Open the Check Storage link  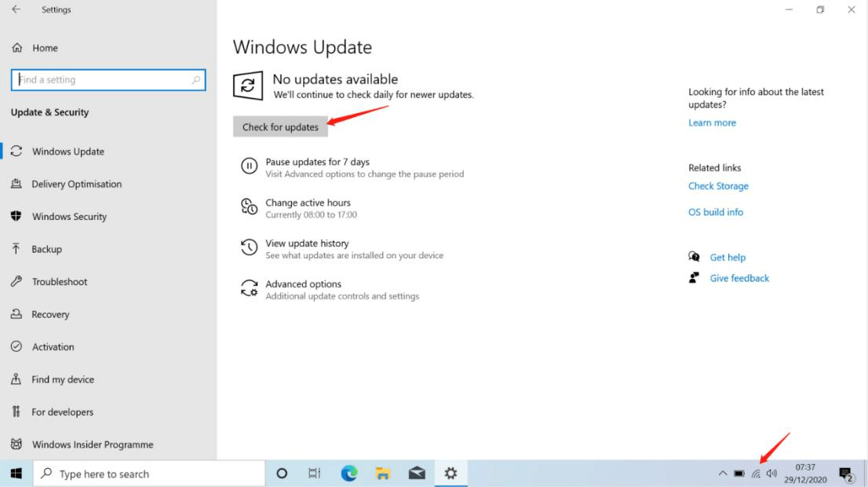coord(718,186)
